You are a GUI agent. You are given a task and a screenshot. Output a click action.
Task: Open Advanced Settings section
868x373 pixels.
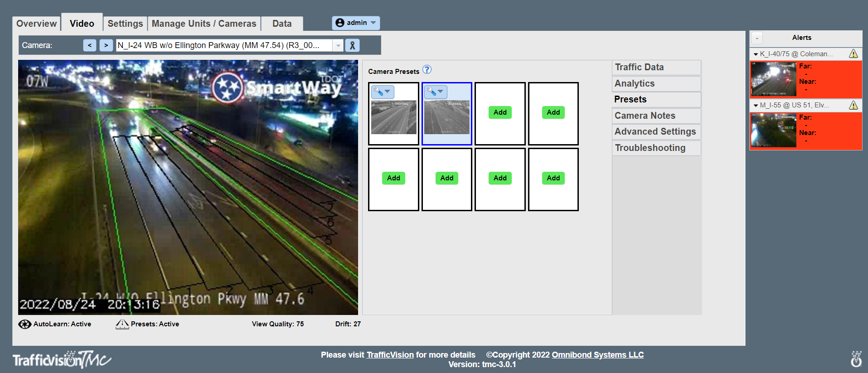pos(656,132)
